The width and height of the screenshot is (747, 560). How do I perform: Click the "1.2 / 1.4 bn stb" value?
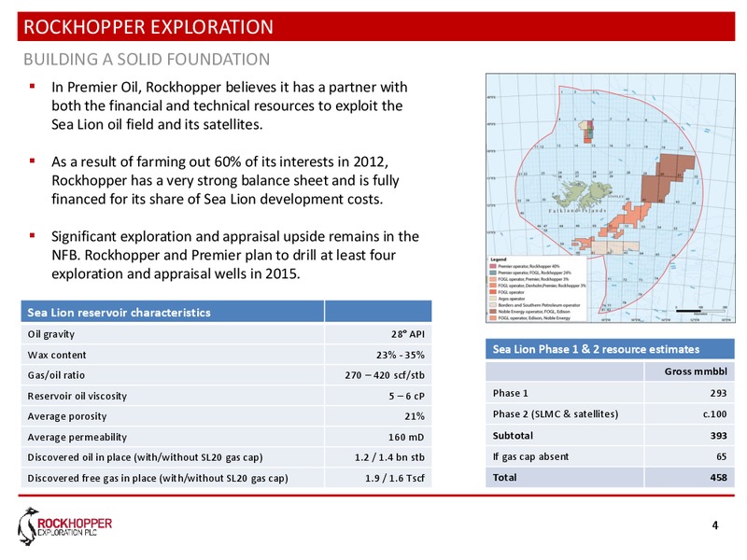click(389, 457)
